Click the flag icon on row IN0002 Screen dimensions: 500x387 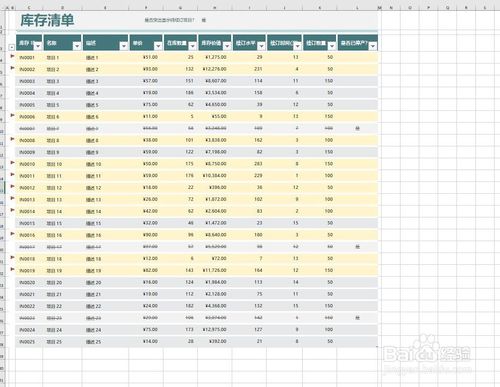[12, 68]
